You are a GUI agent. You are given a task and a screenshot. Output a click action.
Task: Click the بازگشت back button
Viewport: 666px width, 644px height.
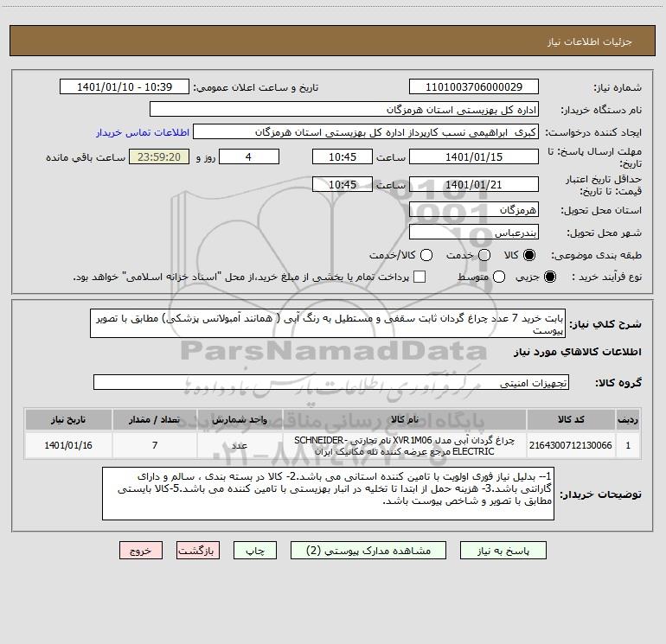tap(198, 551)
